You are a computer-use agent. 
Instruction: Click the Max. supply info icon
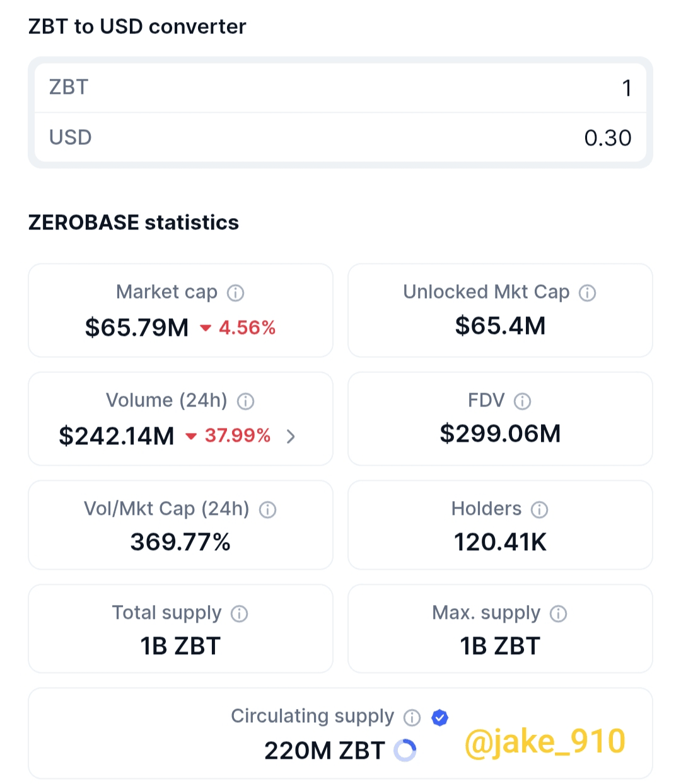pyautogui.click(x=558, y=614)
